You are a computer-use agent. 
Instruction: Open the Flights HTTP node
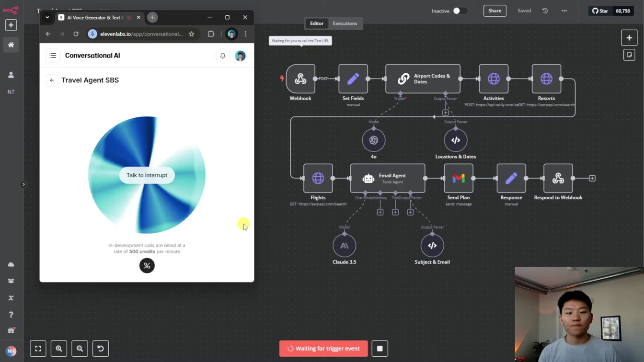pos(318,178)
